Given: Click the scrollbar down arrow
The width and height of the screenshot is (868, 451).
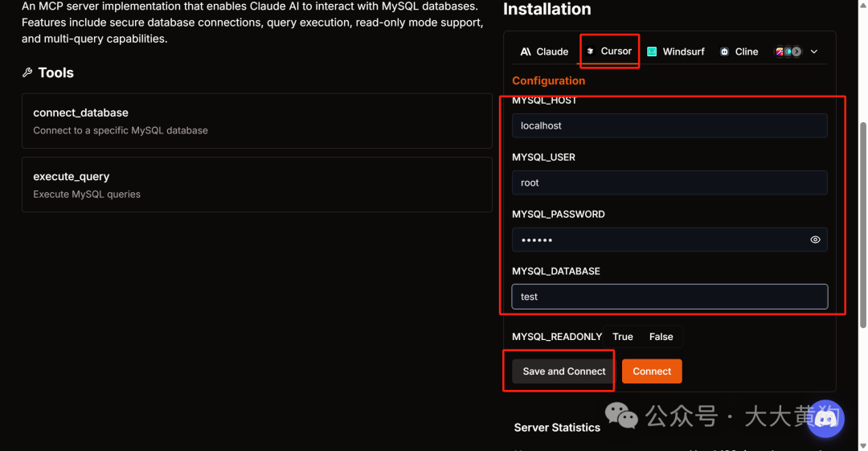Looking at the screenshot, I should coord(863,445).
